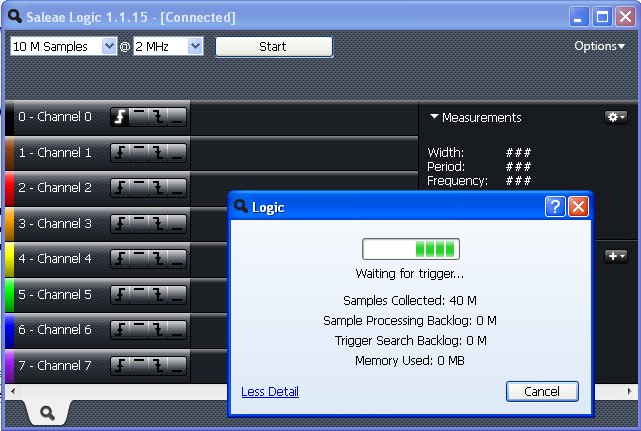641x431 pixels.
Task: Set logic high trigger on Channel 3
Action: coord(139,224)
